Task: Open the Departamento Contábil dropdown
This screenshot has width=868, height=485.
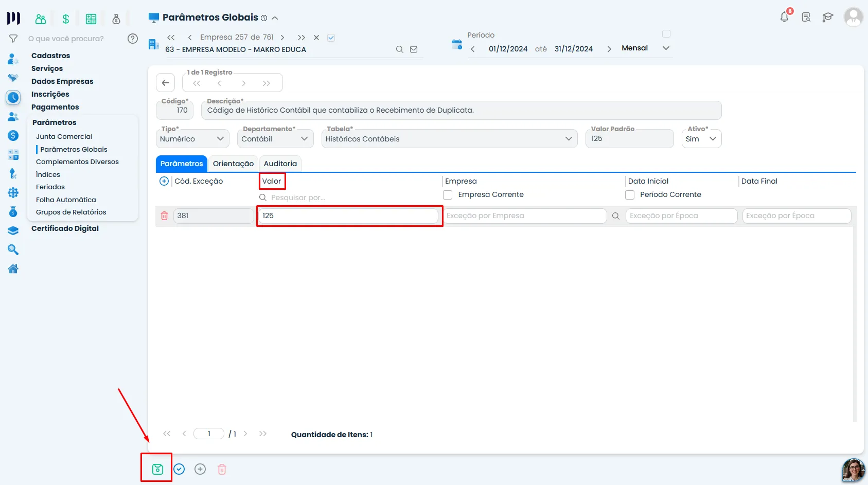Action: click(x=275, y=139)
